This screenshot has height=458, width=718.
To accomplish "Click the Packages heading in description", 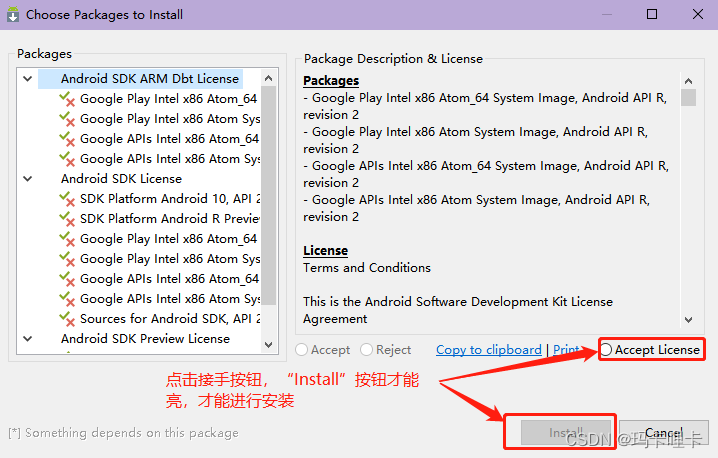I will pyautogui.click(x=331, y=81).
